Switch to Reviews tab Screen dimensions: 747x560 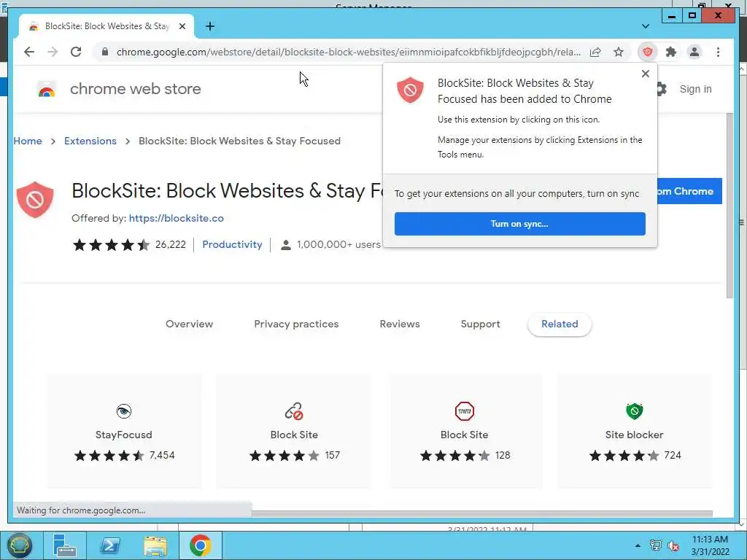pyautogui.click(x=400, y=324)
